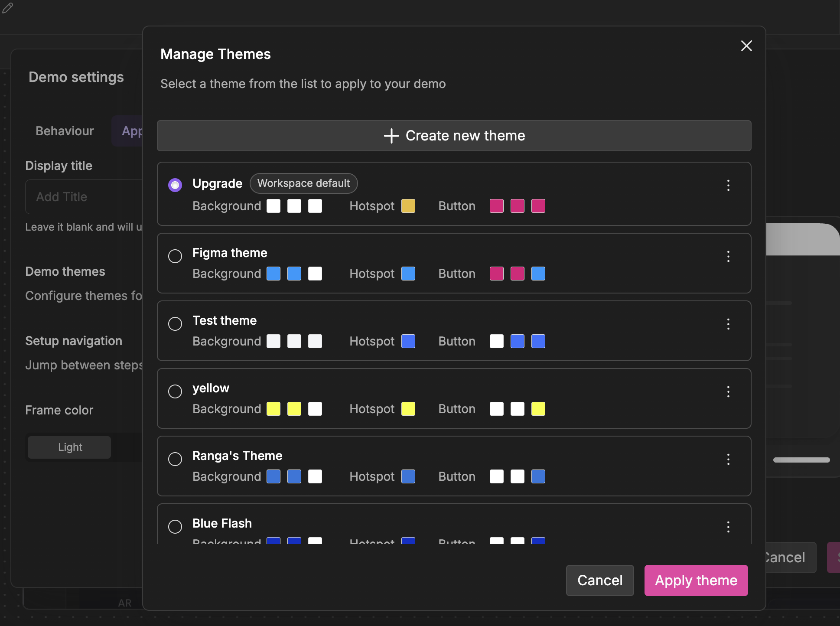Click Cancel in Manage Themes dialog
The image size is (840, 626).
[x=599, y=580]
